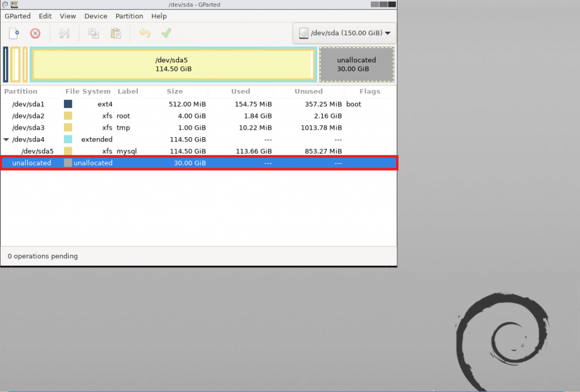
Task: Click the Size column header
Action: click(x=174, y=91)
